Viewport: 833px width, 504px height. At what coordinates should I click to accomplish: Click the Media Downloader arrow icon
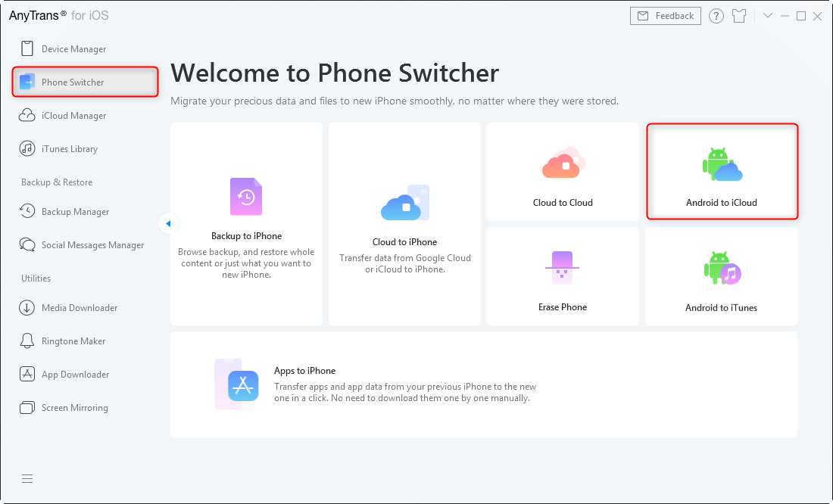pyautogui.click(x=27, y=307)
